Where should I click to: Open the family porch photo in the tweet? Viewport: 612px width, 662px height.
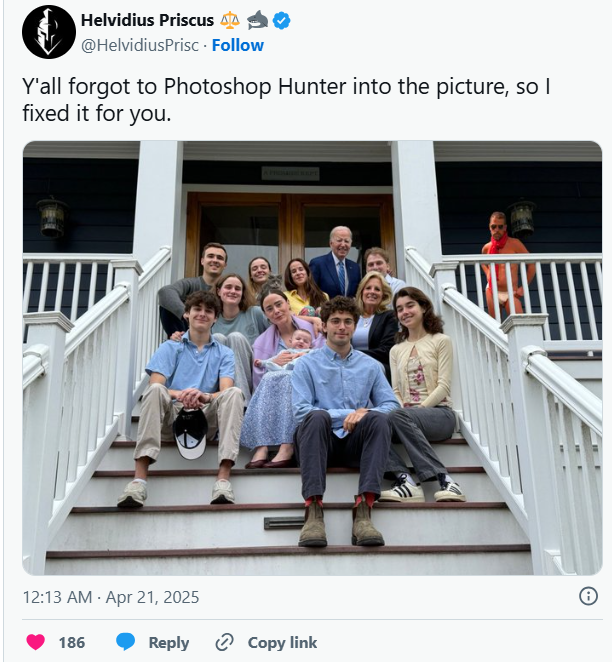pyautogui.click(x=312, y=358)
